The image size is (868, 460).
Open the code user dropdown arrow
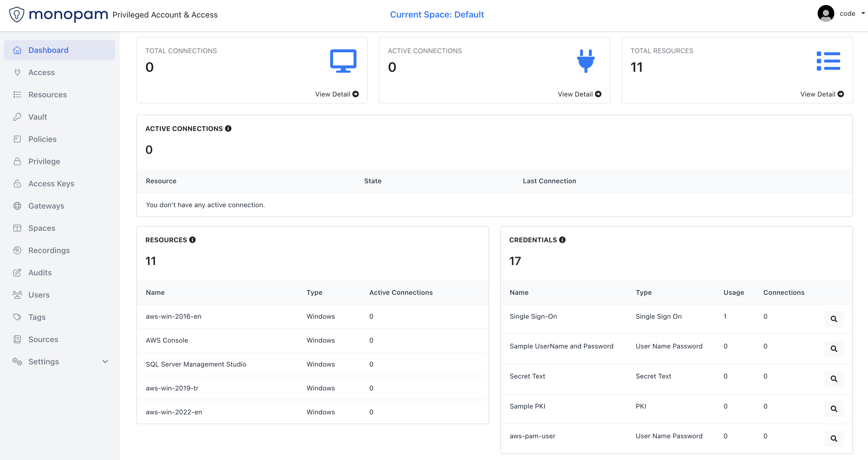[863, 13]
